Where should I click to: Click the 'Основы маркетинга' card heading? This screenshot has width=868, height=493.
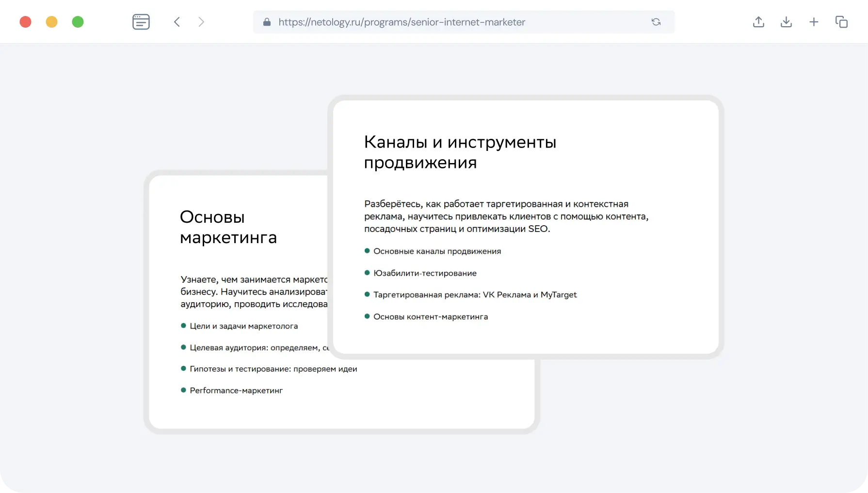tap(228, 227)
